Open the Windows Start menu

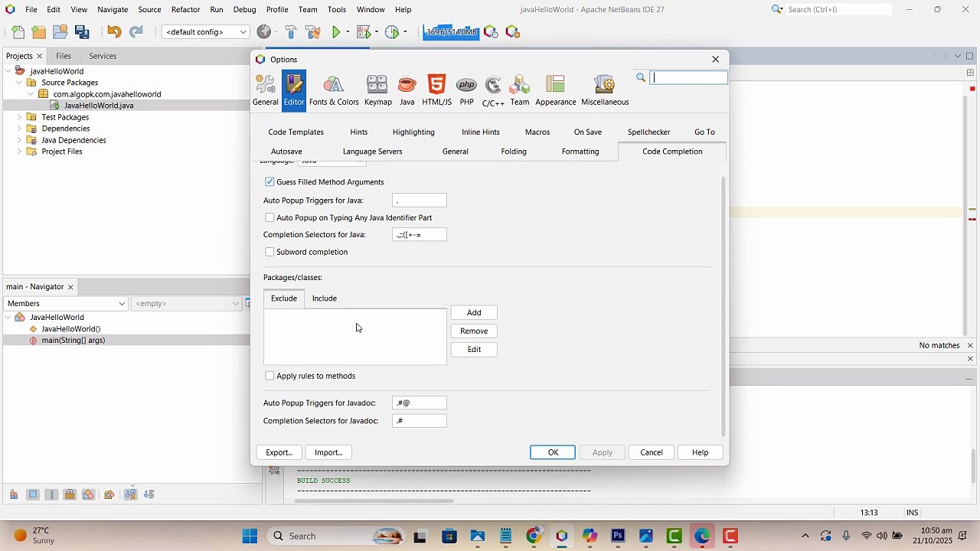coord(250,536)
